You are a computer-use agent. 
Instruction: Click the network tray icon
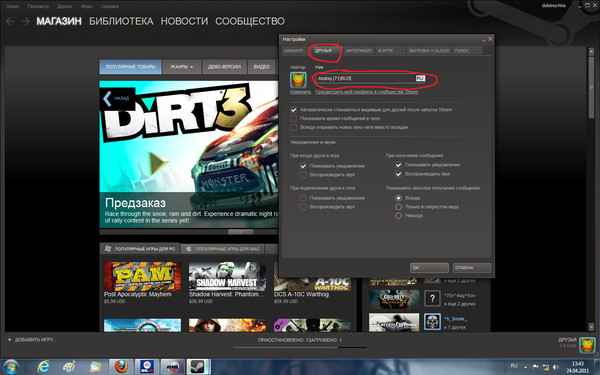(545, 367)
